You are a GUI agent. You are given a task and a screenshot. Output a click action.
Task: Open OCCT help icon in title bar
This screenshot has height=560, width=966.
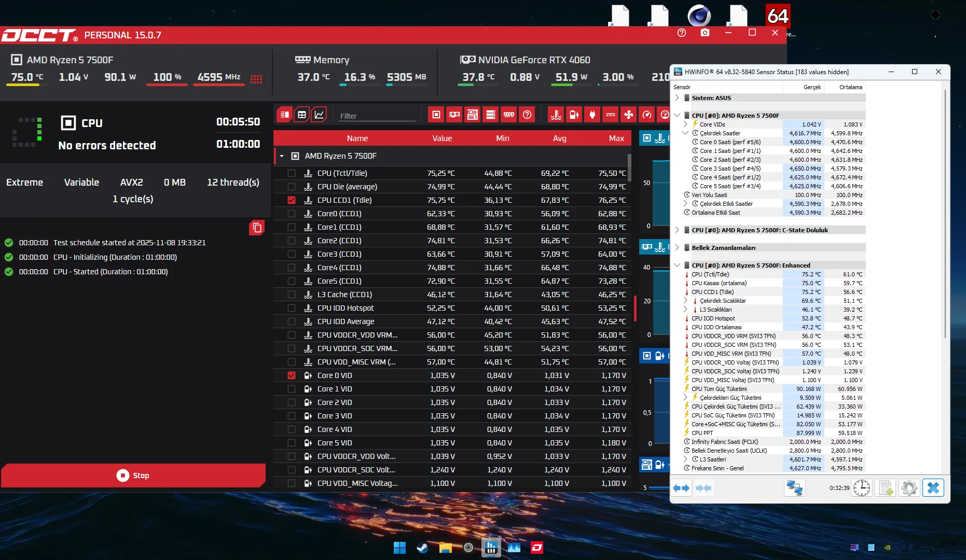pyautogui.click(x=682, y=33)
